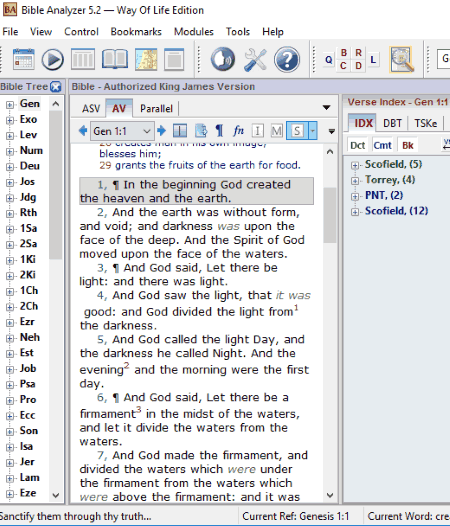Click the red D toolbar button

click(358, 66)
